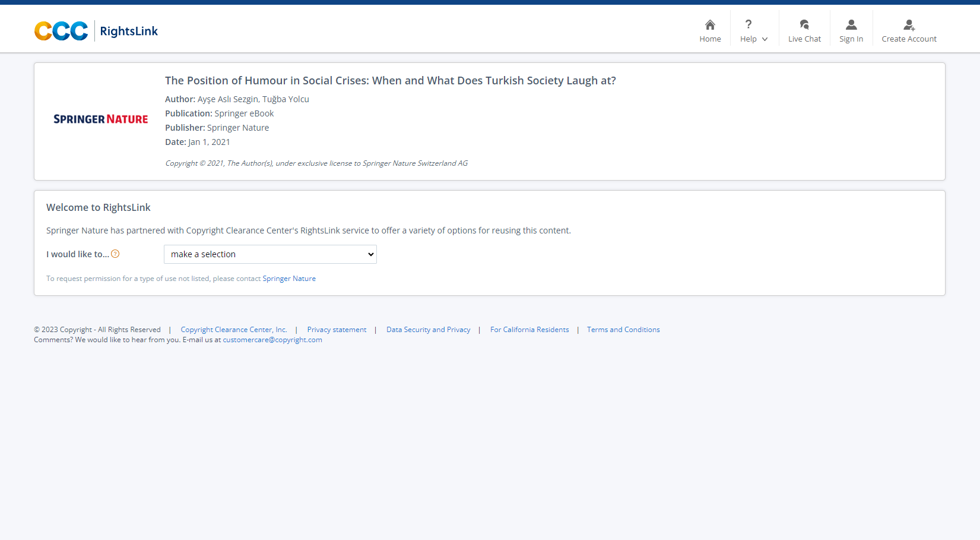Image resolution: width=980 pixels, height=540 pixels.
Task: Click the Sign In person icon
Action: 851,24
